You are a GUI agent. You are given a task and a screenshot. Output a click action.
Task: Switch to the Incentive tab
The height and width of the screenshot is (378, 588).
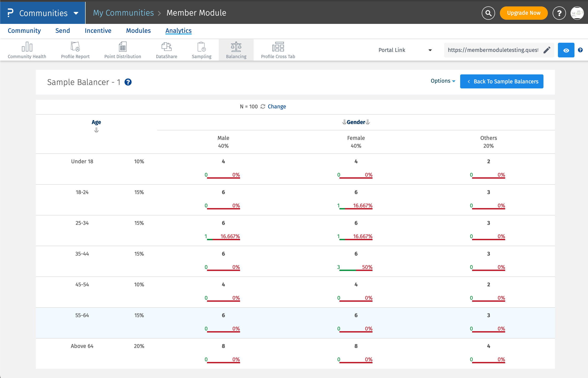[98, 31]
